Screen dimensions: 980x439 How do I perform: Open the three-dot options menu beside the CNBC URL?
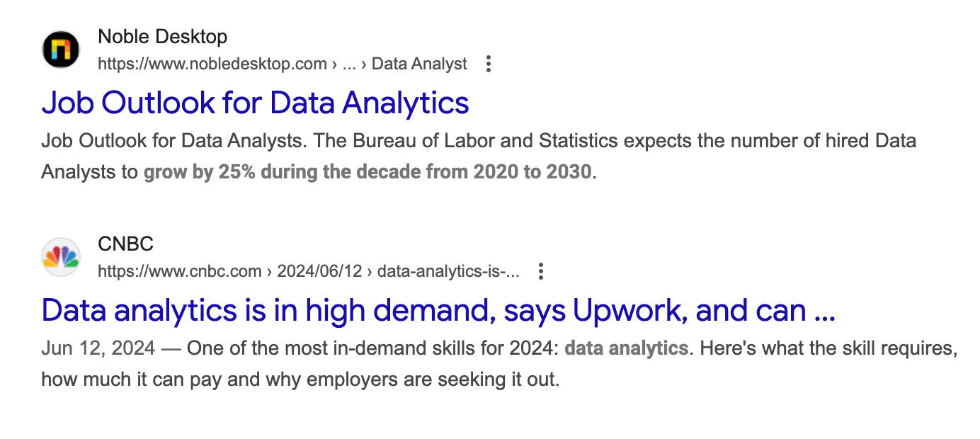tap(540, 271)
